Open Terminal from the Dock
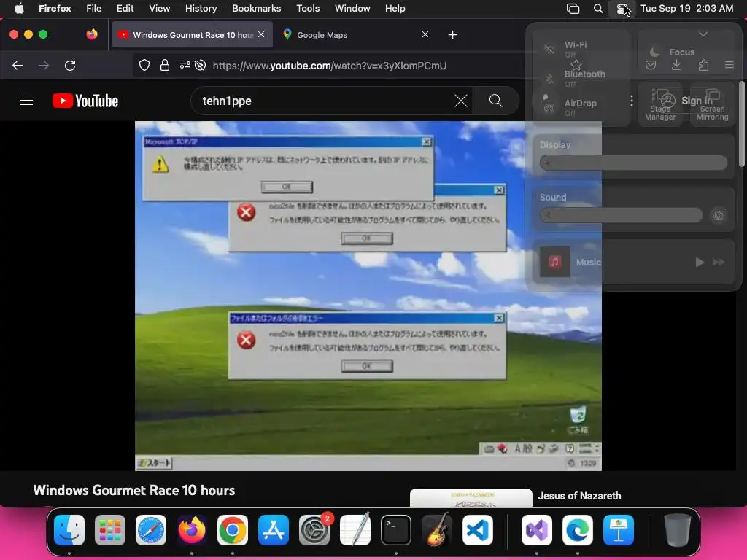The height and width of the screenshot is (560, 747). point(396,530)
